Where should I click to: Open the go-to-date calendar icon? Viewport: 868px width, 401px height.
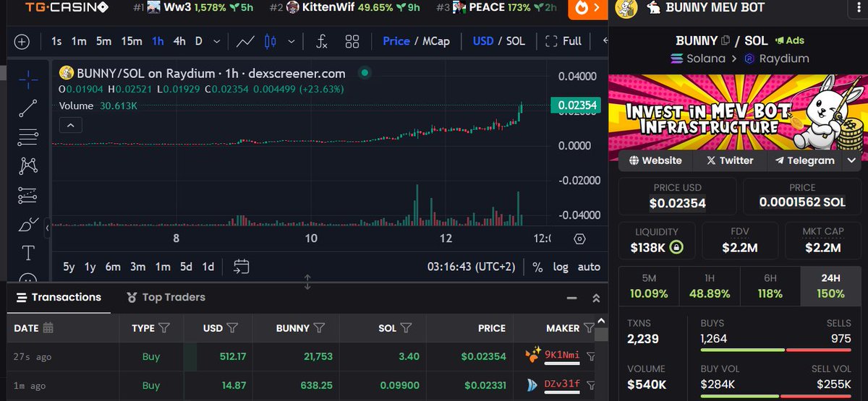241,267
